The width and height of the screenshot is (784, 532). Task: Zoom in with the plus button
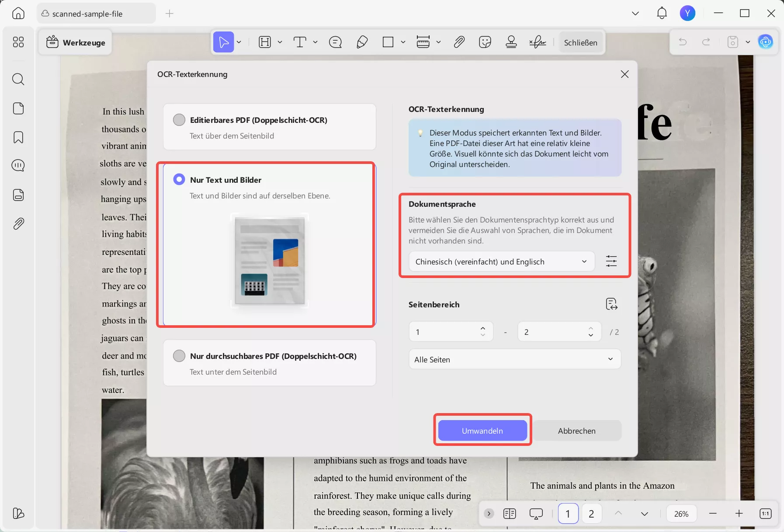739,514
